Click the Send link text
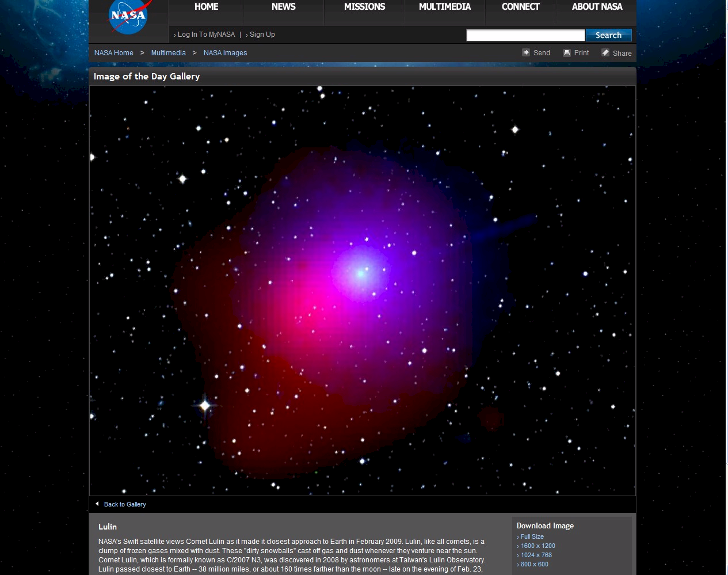Image resolution: width=728 pixels, height=575 pixels. click(x=542, y=53)
